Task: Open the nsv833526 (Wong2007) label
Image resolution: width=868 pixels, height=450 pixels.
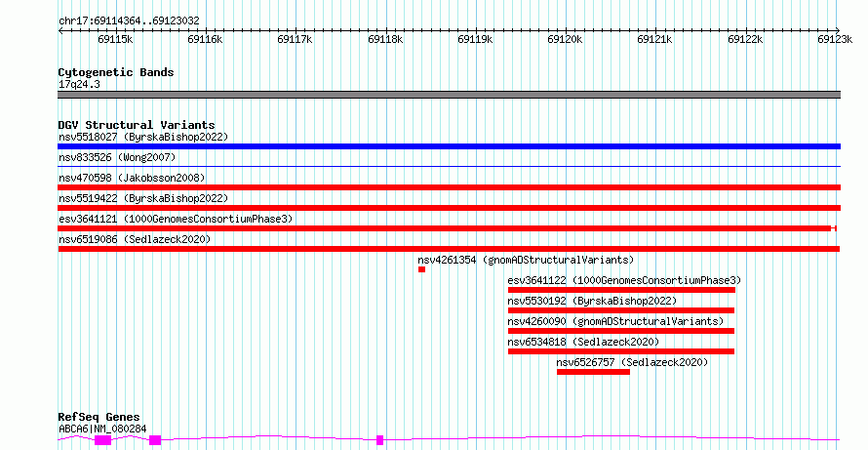Action: (117, 157)
